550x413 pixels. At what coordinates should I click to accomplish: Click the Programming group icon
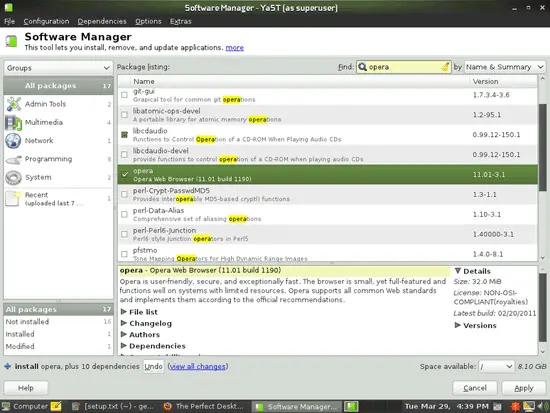pos(13,160)
